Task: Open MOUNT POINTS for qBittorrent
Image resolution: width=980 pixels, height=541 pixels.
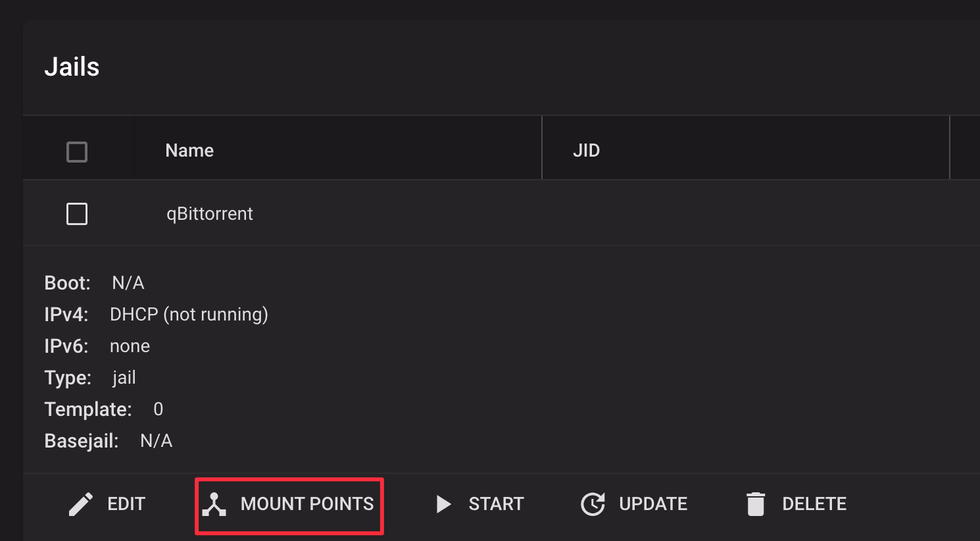Action: point(289,505)
